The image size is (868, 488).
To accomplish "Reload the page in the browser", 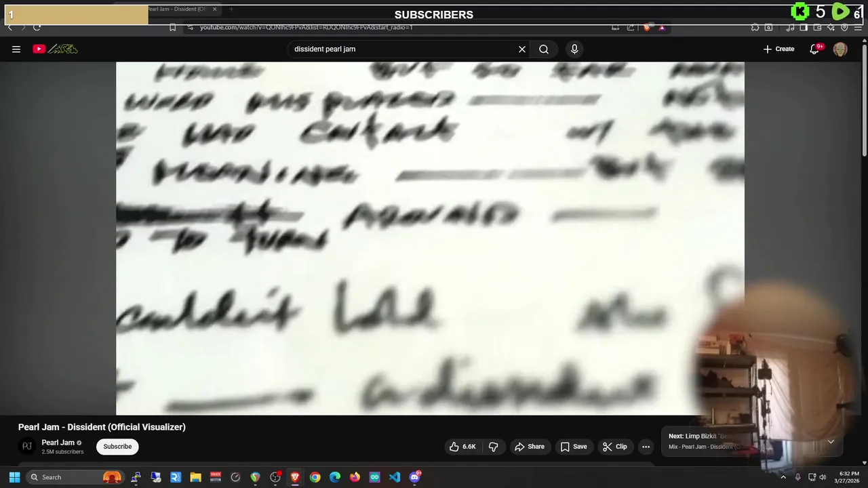I will click(x=37, y=27).
